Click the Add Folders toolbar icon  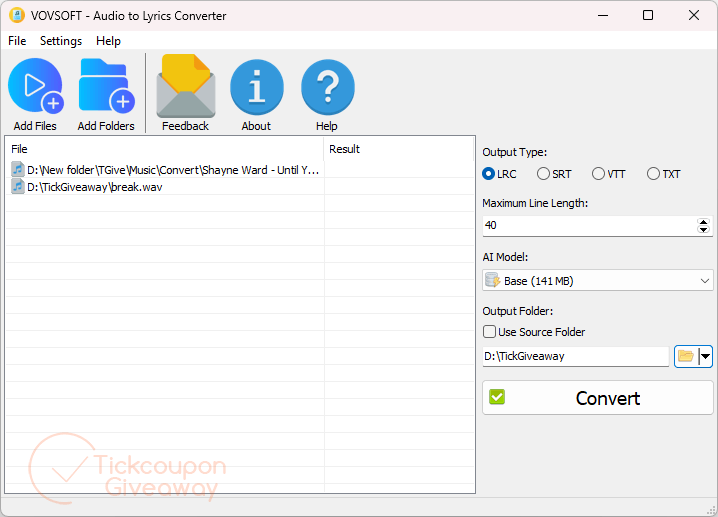click(106, 85)
